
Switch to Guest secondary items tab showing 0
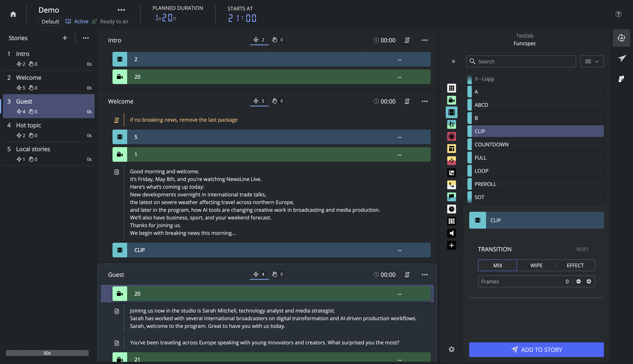coord(278,274)
